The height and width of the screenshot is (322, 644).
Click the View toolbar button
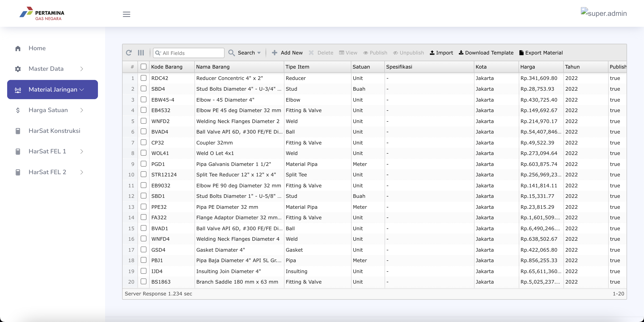[x=348, y=53]
